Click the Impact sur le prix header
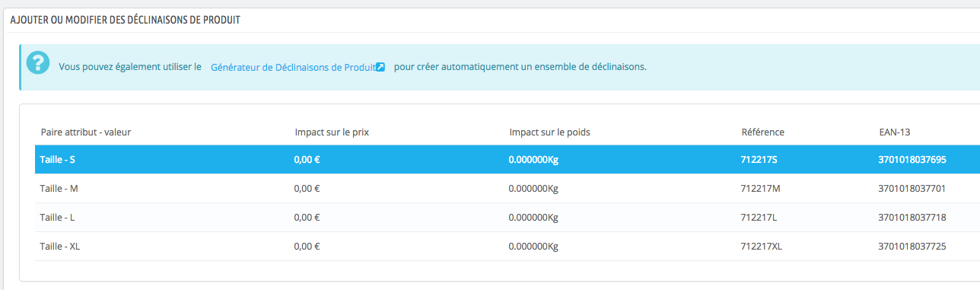The image size is (980, 290). (x=332, y=132)
